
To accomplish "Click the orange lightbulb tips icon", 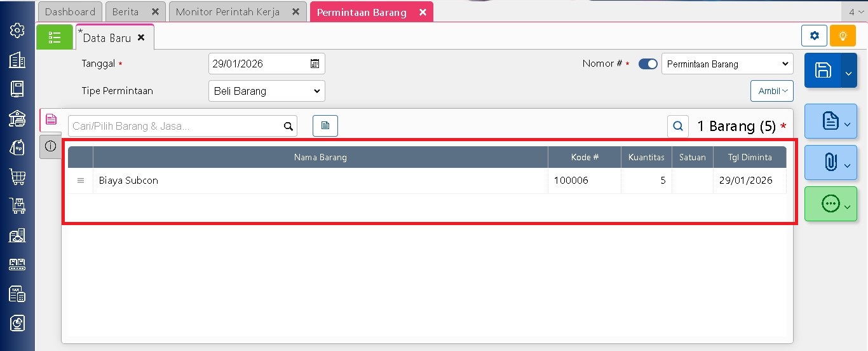I will click(843, 36).
